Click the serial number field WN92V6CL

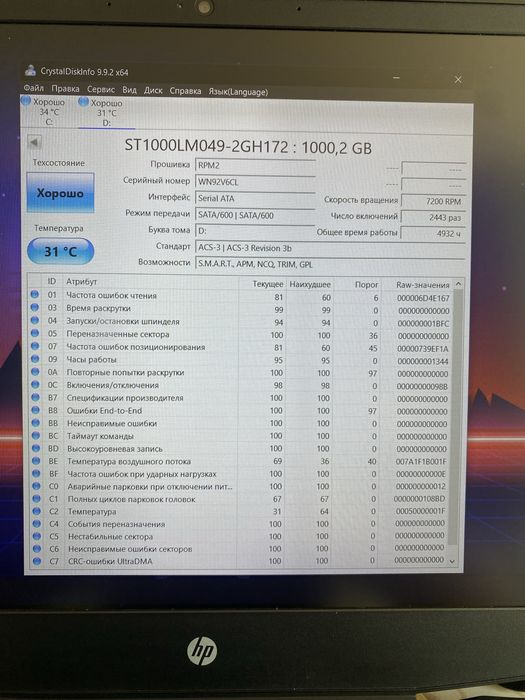[255, 182]
